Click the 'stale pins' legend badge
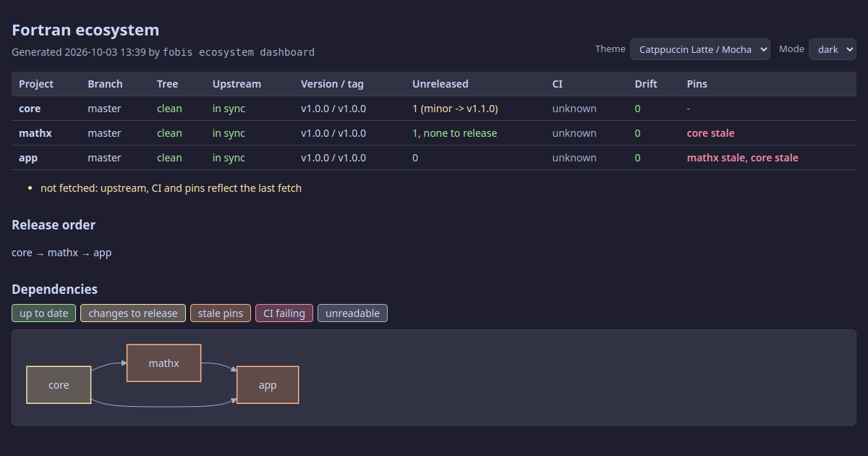Viewport: 868px width, 456px height. click(x=221, y=313)
